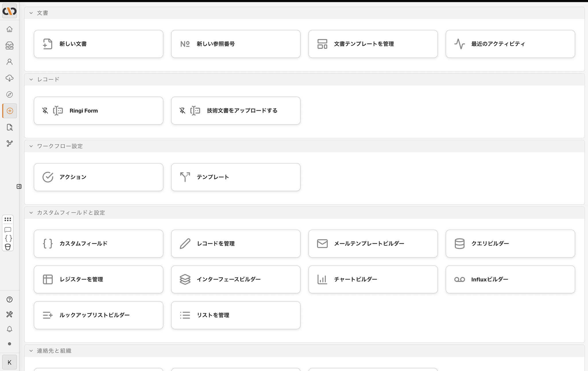Toggle the sidebar collapse handle

[x=19, y=187]
